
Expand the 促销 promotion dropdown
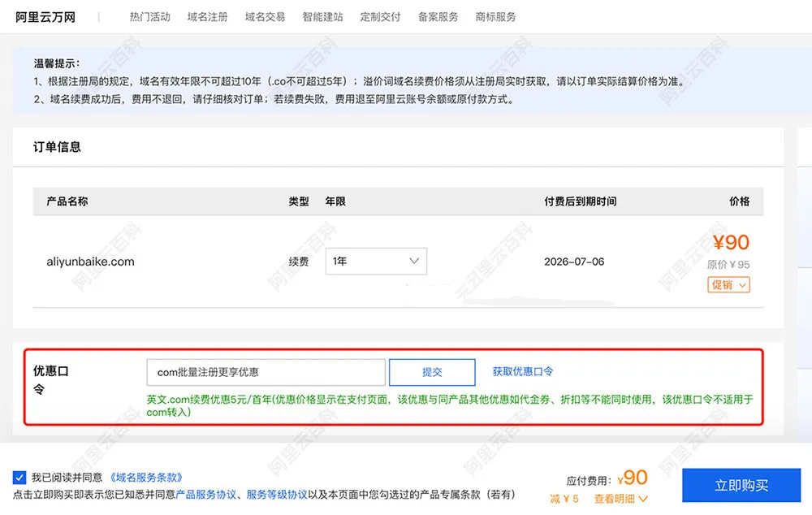pyautogui.click(x=728, y=285)
